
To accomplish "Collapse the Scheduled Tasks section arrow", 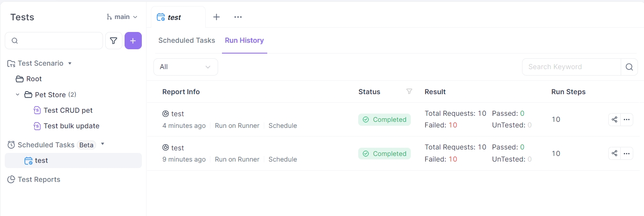I will (x=103, y=144).
